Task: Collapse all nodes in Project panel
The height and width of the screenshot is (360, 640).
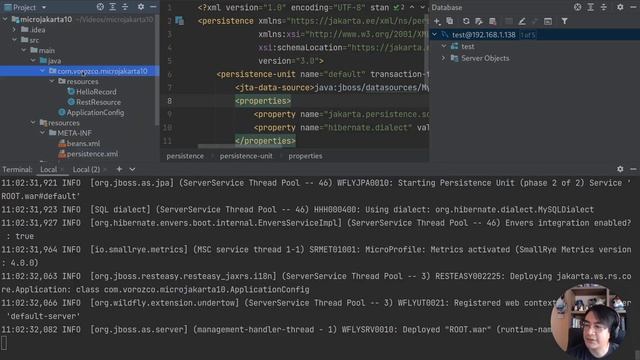Action: [125, 7]
